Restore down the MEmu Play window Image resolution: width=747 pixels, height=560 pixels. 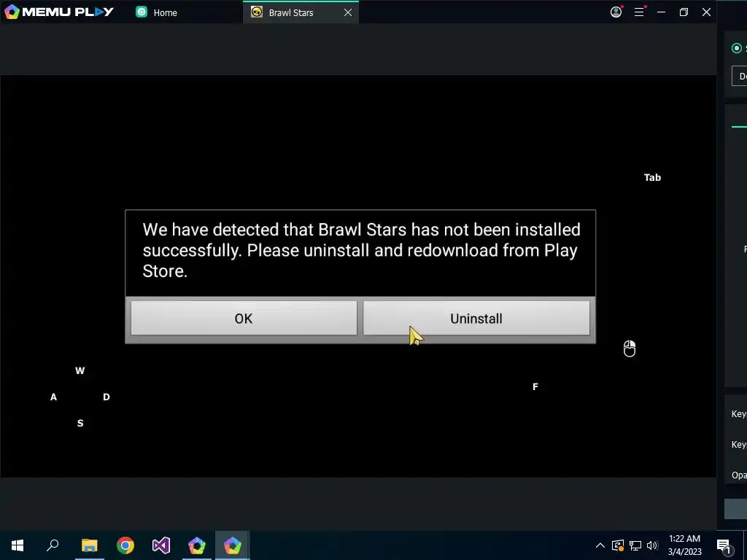684,12
